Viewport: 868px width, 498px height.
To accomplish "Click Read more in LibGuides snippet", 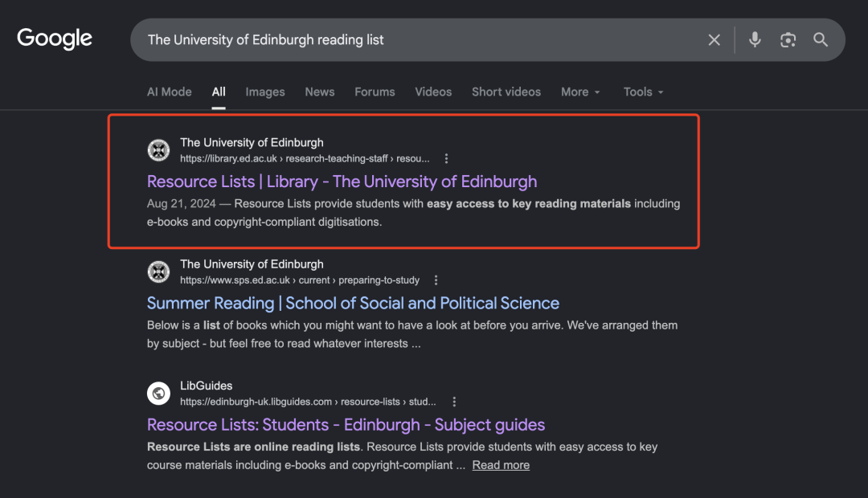I will 501,465.
